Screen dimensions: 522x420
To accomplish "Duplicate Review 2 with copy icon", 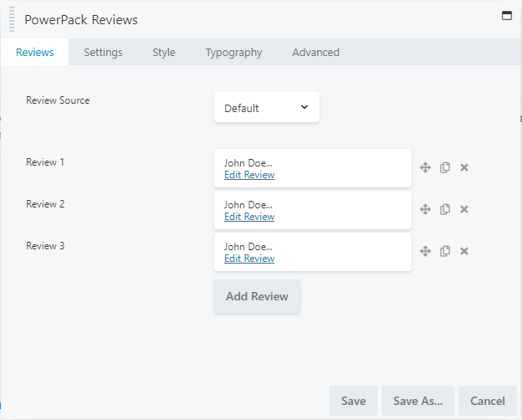I will point(445,209).
